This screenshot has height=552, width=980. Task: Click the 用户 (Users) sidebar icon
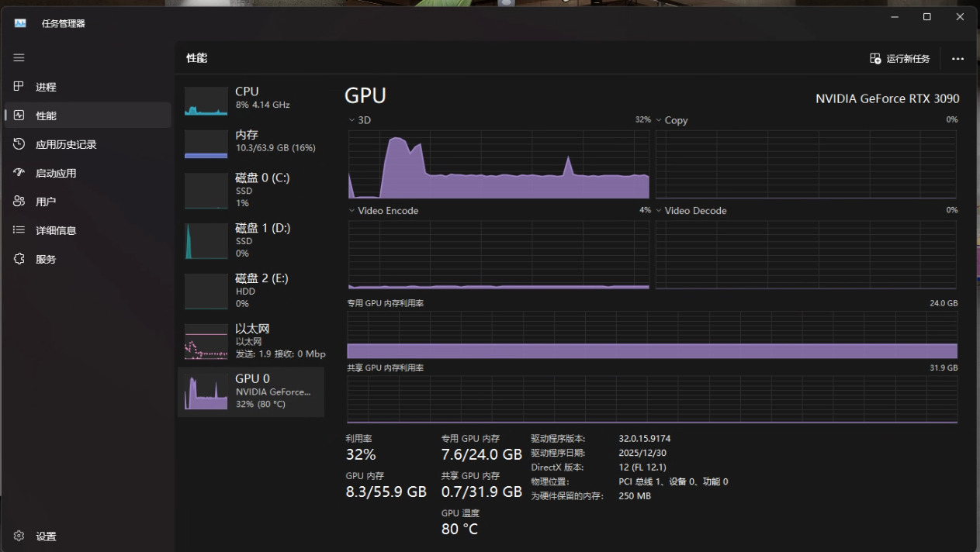click(x=19, y=202)
